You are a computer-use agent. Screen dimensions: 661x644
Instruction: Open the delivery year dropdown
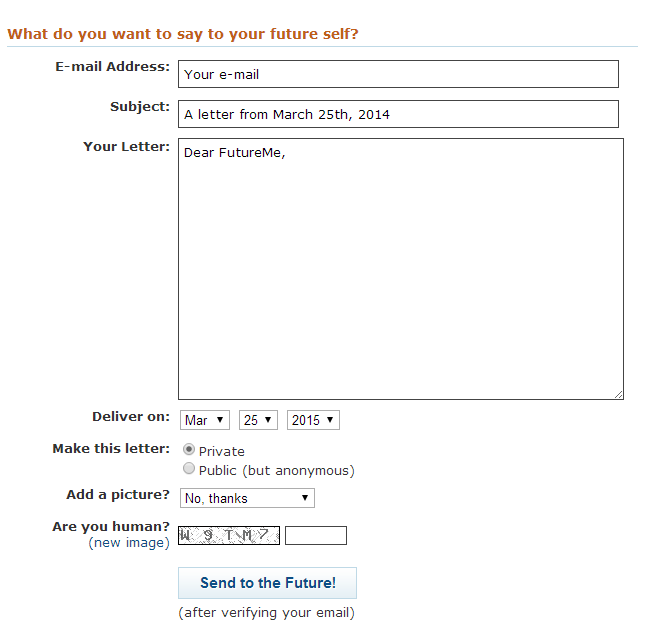[313, 420]
